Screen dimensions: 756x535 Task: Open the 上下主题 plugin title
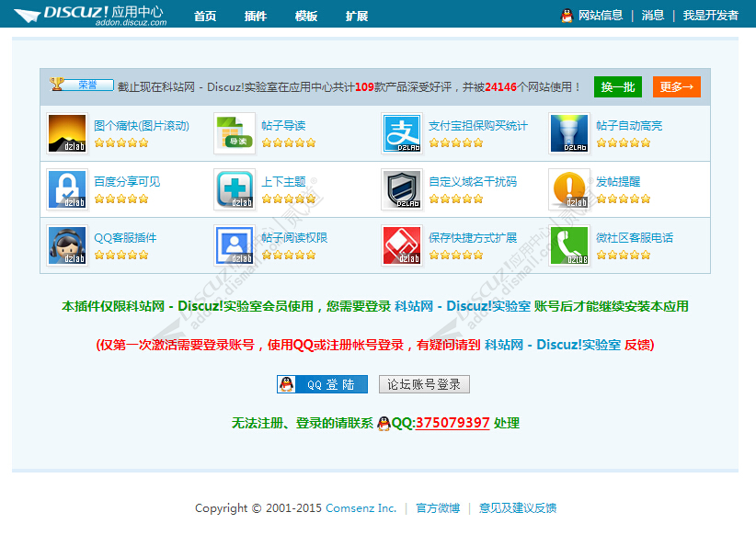(x=283, y=182)
